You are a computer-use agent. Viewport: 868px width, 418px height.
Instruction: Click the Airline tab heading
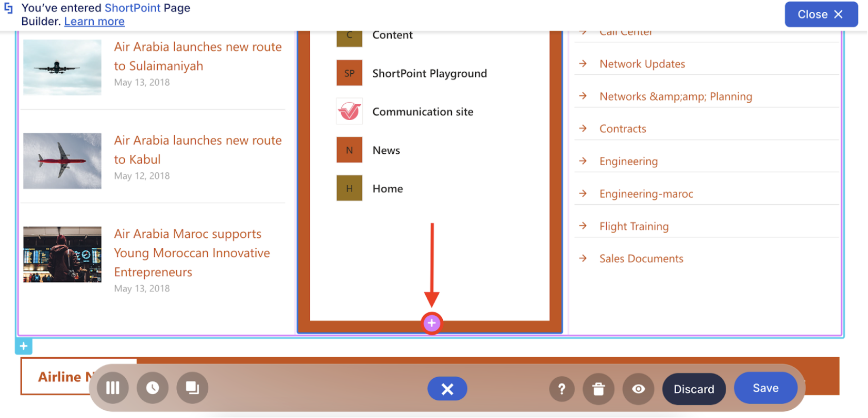[66, 377]
